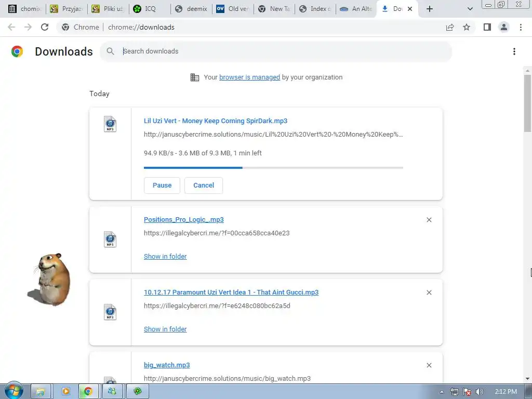Open the Chrome three-dot menu
532x399 pixels.
[x=521, y=27]
